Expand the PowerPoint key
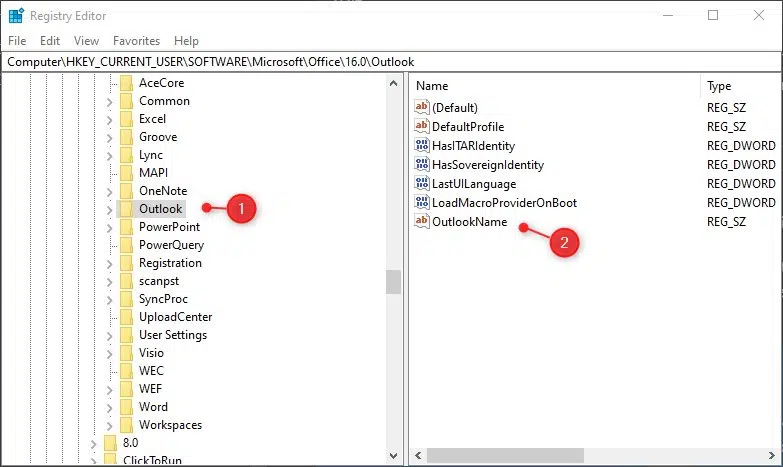The image size is (783, 467). (109, 228)
